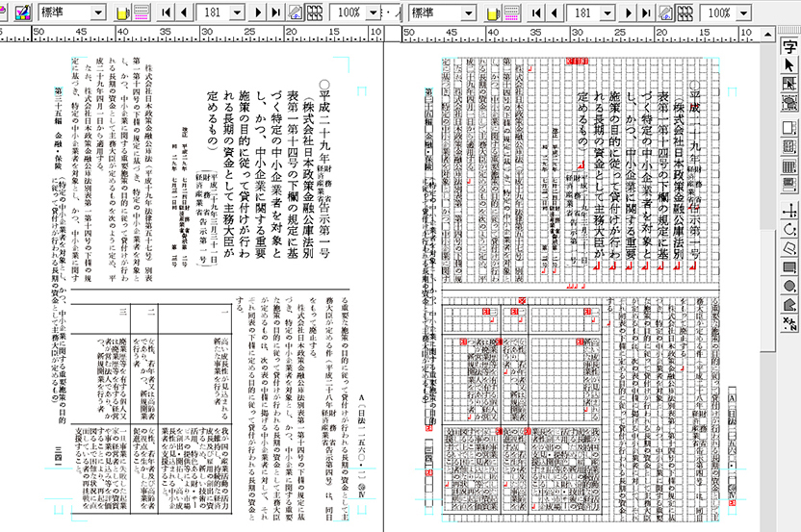Click the multi-page view icon in right pane

[x=685, y=13]
